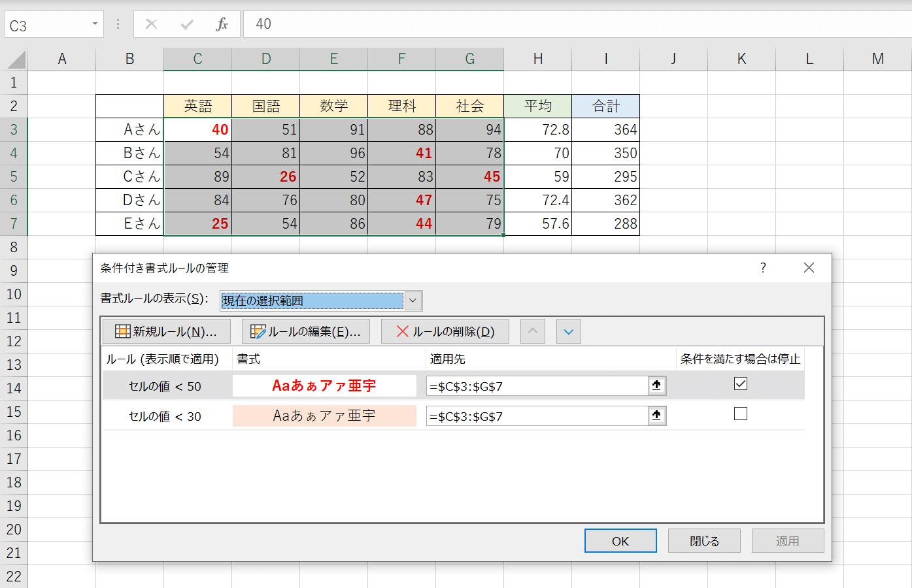Click the Insert Function (fx) icon
This screenshot has width=912, height=588.
pos(220,24)
